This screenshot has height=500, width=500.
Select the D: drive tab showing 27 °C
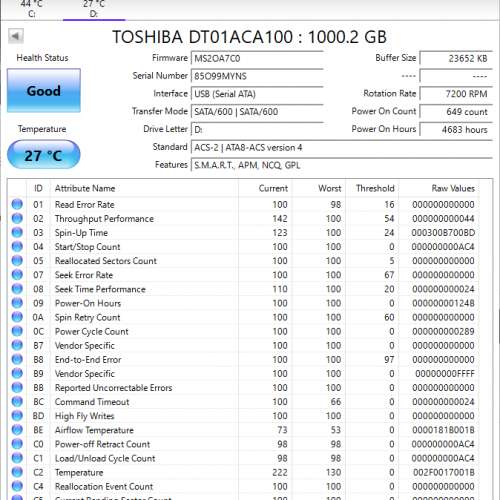point(94,9)
